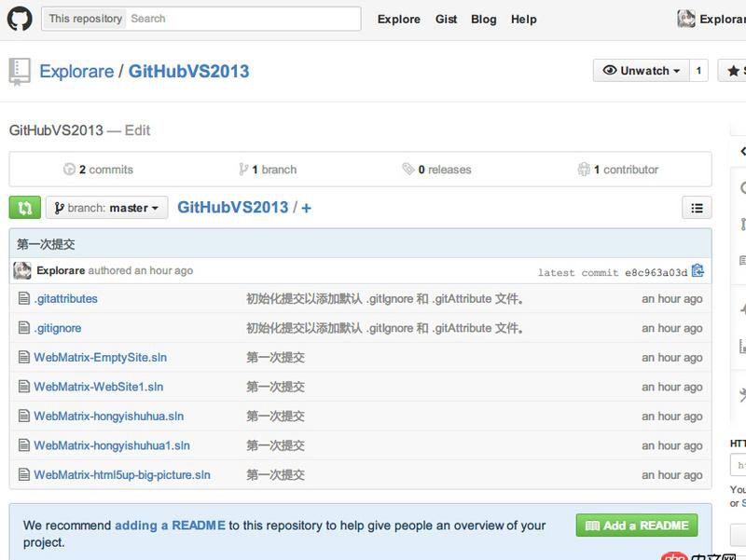Click the releases tag icon

click(408, 169)
